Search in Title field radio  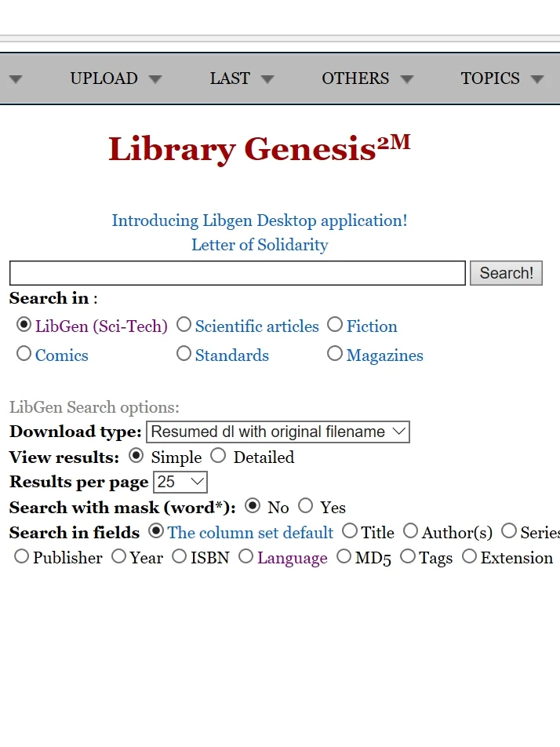350,530
